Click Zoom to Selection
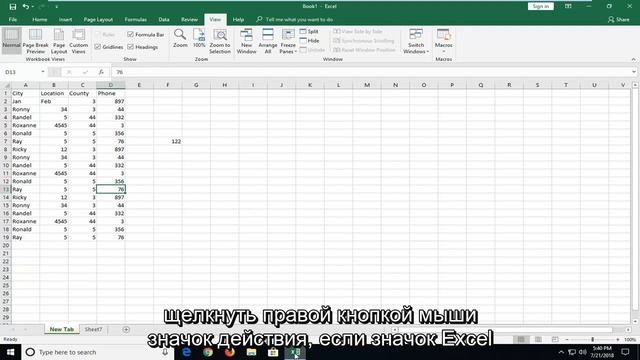 pyautogui.click(x=220, y=41)
